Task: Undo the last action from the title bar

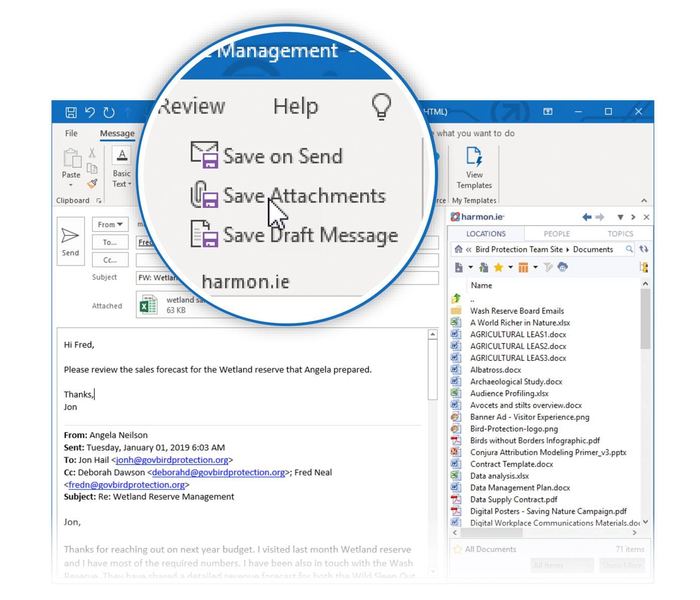Action: click(90, 112)
